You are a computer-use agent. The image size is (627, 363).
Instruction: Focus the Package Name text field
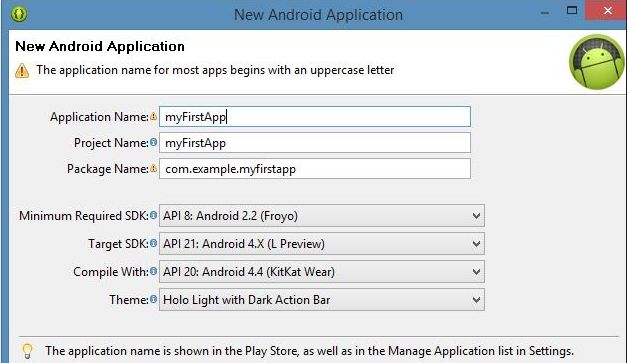[315, 169]
